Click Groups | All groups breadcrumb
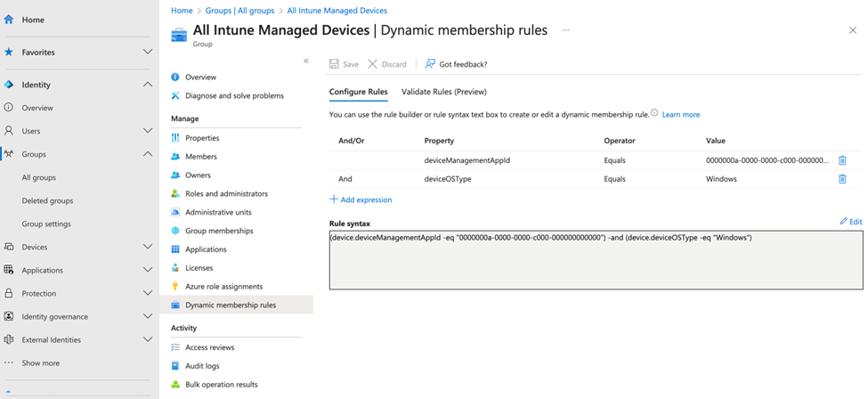The height and width of the screenshot is (399, 868). [239, 11]
